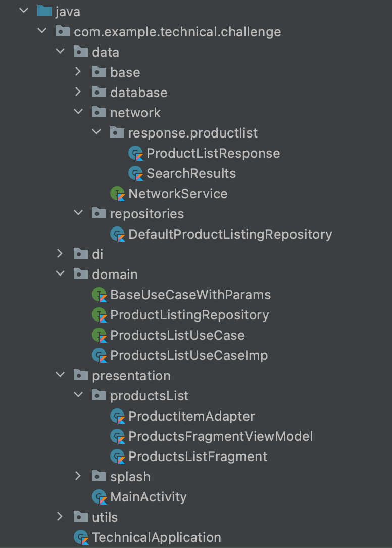
Task: Click the splash package folder icon
Action: point(99,476)
